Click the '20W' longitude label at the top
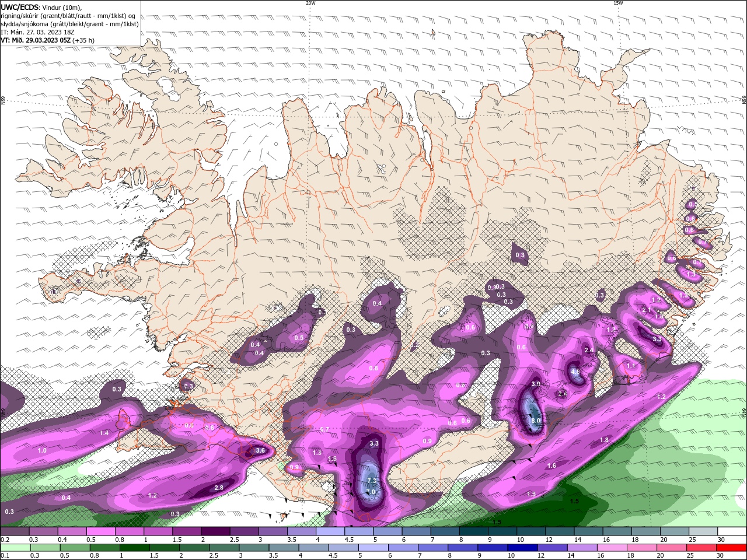This screenshot has width=747, height=560. pos(310,3)
